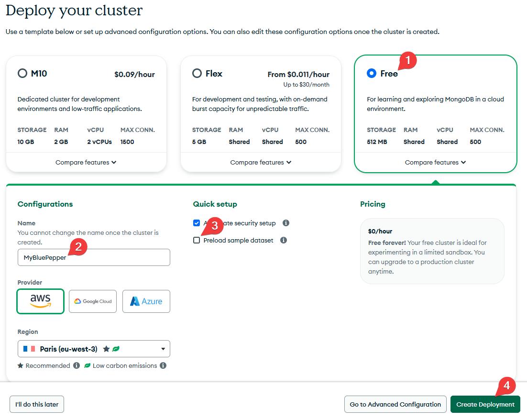
Task: Click the From $0.011/hour Flex price
Action: pyautogui.click(x=298, y=74)
